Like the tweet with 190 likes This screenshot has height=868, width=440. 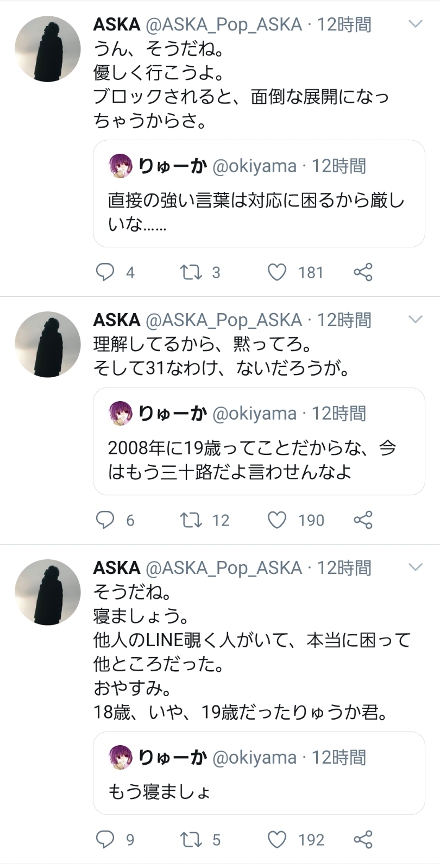(277, 520)
